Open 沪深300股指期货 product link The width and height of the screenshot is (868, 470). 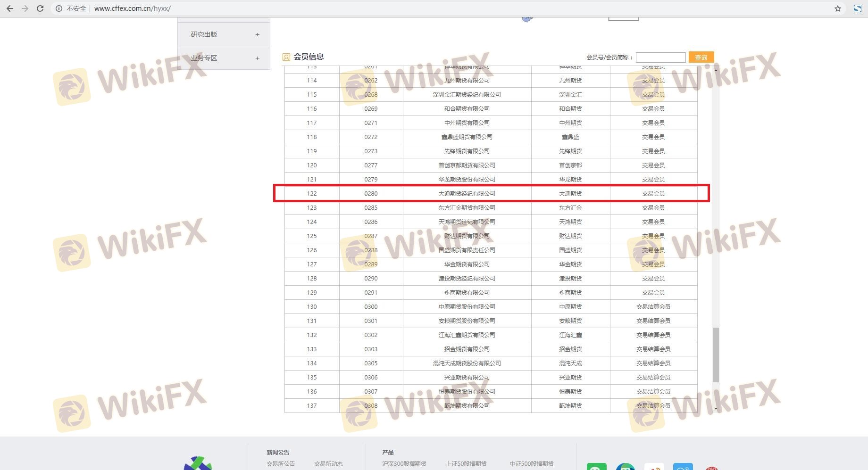point(404,463)
